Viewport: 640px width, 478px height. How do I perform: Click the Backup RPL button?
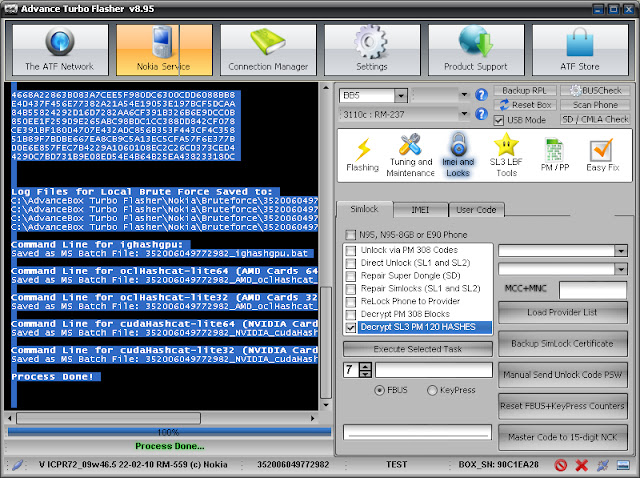click(524, 91)
